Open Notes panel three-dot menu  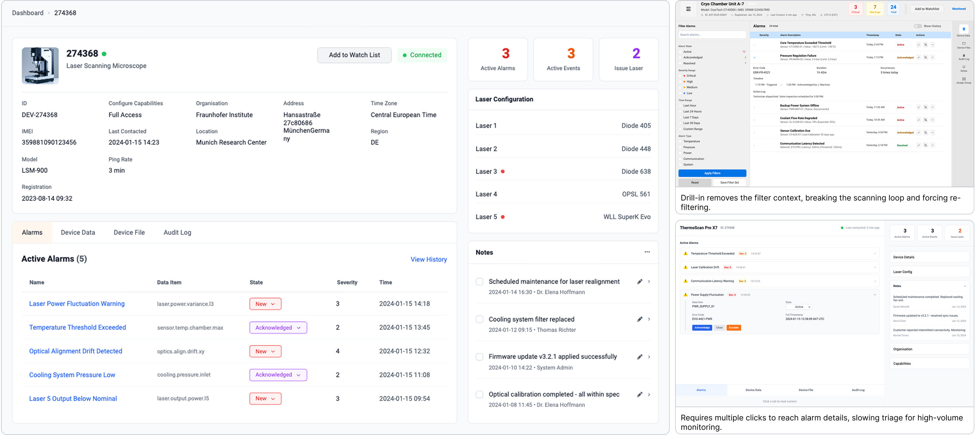click(x=647, y=252)
